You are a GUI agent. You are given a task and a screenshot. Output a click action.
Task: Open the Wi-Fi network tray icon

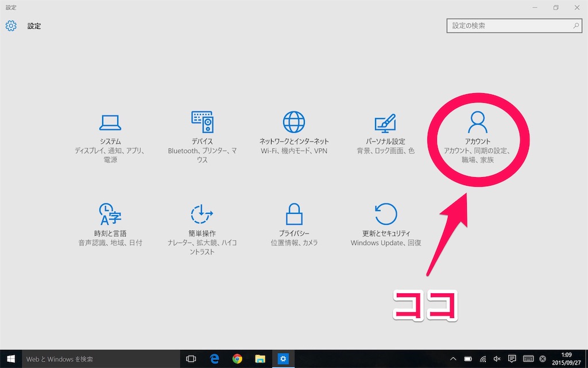click(x=482, y=359)
